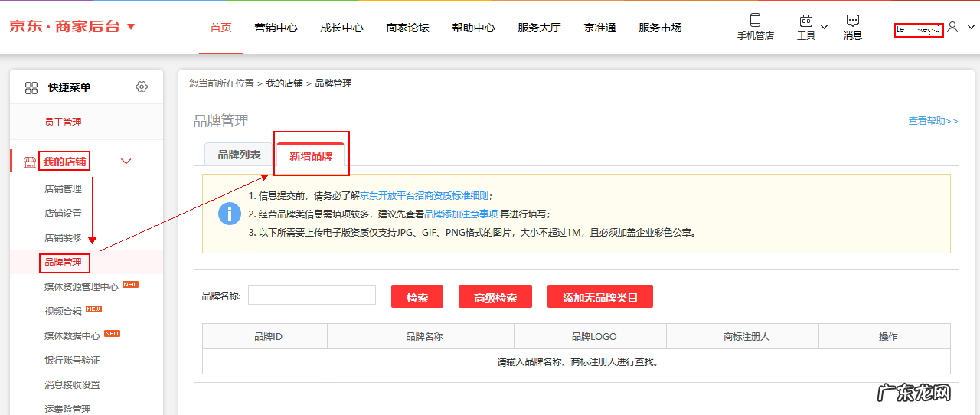Click 我的店铺 in the breadcrumb
Screen dimensions: 980x415
coord(284,83)
